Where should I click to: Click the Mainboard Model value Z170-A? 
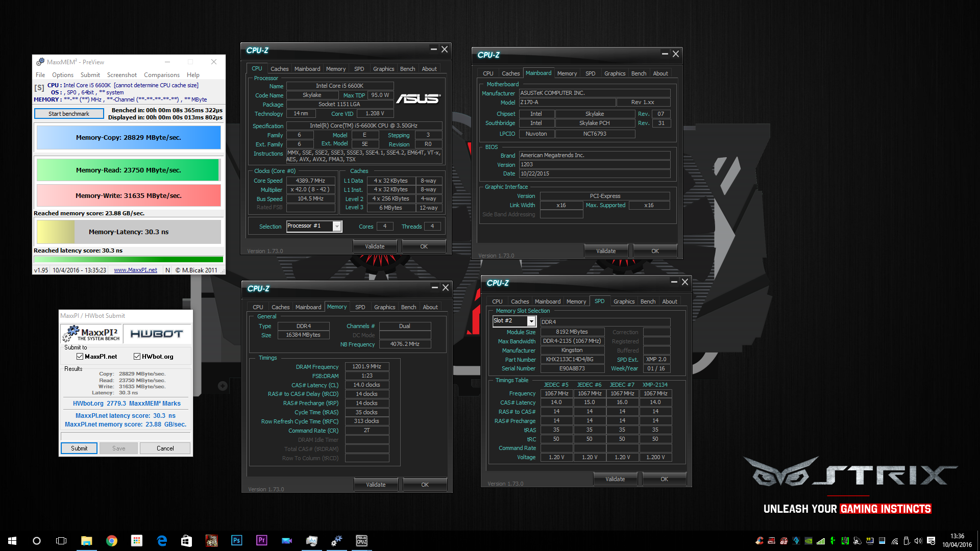click(567, 103)
